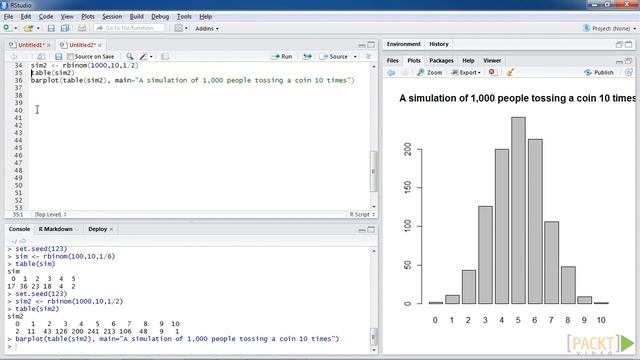Open the R Script file type selector
The width and height of the screenshot is (640, 360).
coord(362,214)
